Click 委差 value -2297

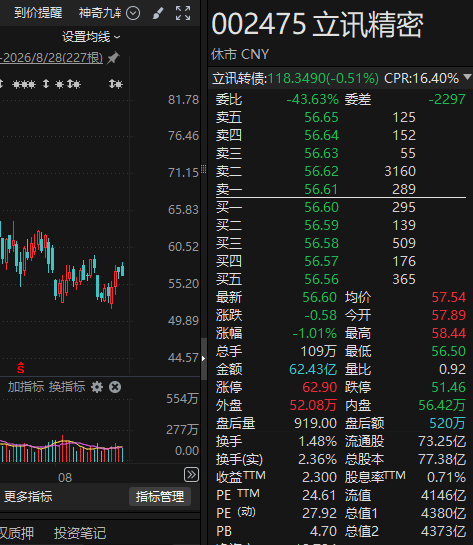point(447,100)
